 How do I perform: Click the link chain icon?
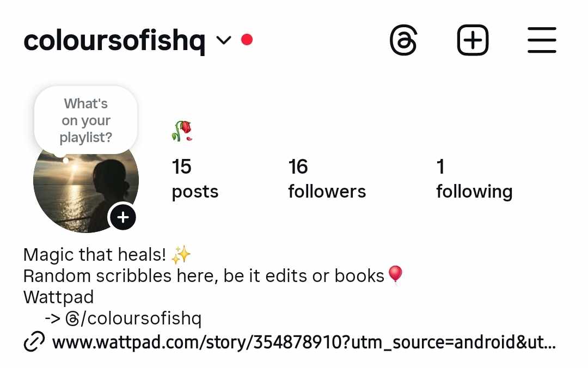tap(34, 341)
